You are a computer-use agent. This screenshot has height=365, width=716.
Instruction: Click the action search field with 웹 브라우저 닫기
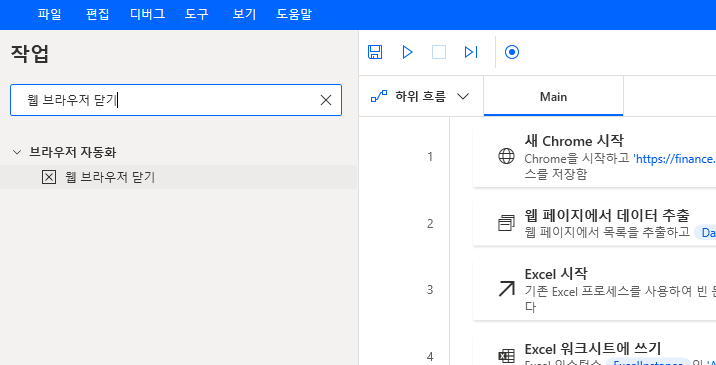pos(176,100)
